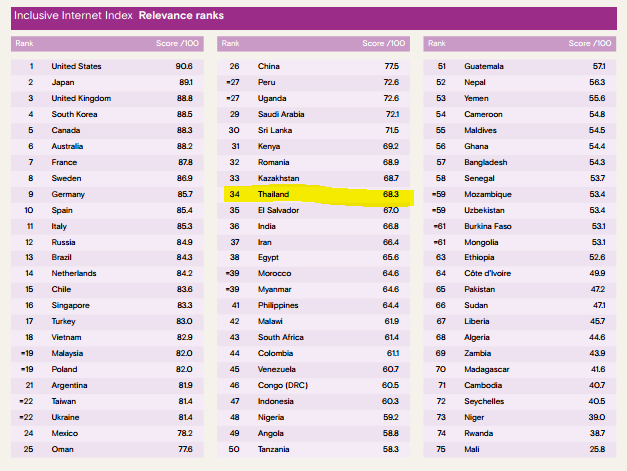Click the Nepal country name

coord(475,82)
